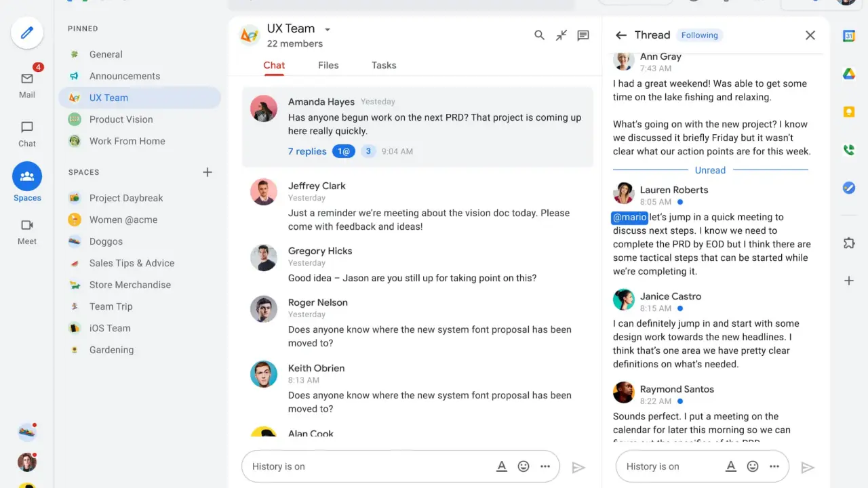Open the search icon in UX Team header

tap(539, 35)
